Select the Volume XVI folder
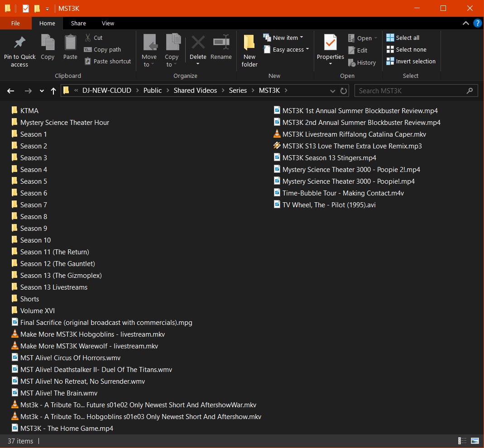 pos(33,310)
